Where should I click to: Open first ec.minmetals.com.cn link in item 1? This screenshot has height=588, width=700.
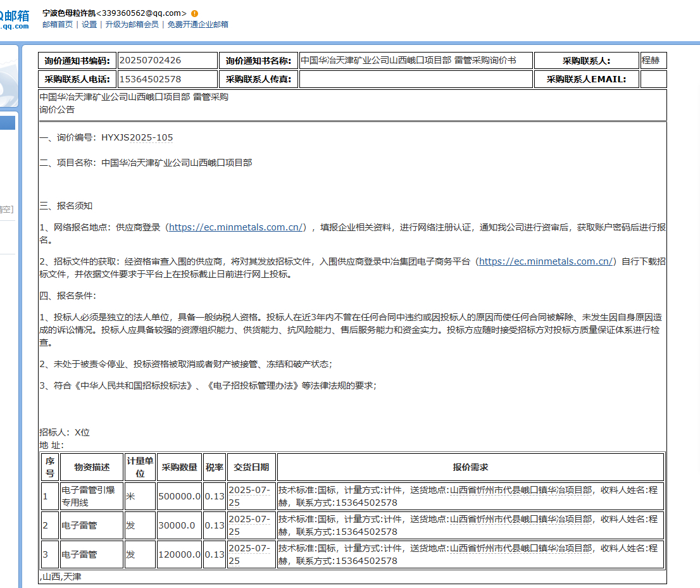pos(236,227)
